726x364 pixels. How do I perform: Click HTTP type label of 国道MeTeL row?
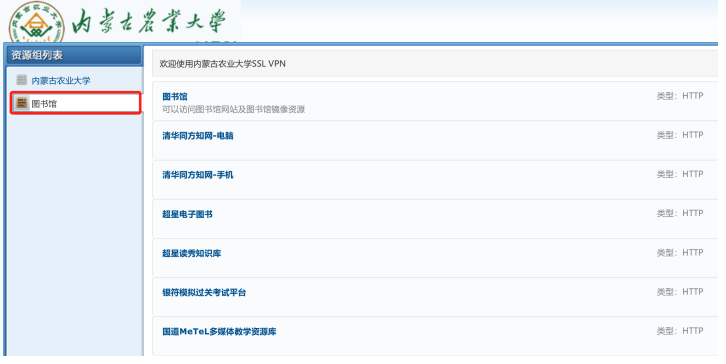coord(680,331)
